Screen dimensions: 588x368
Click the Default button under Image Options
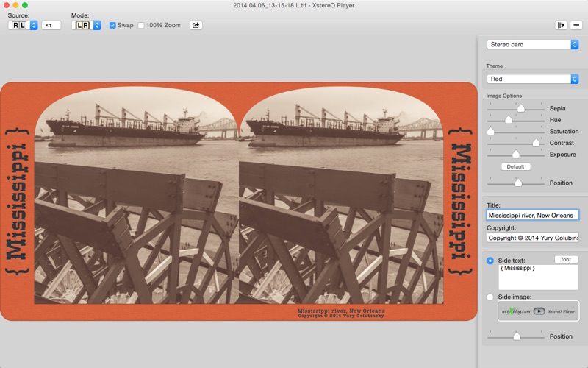point(516,166)
